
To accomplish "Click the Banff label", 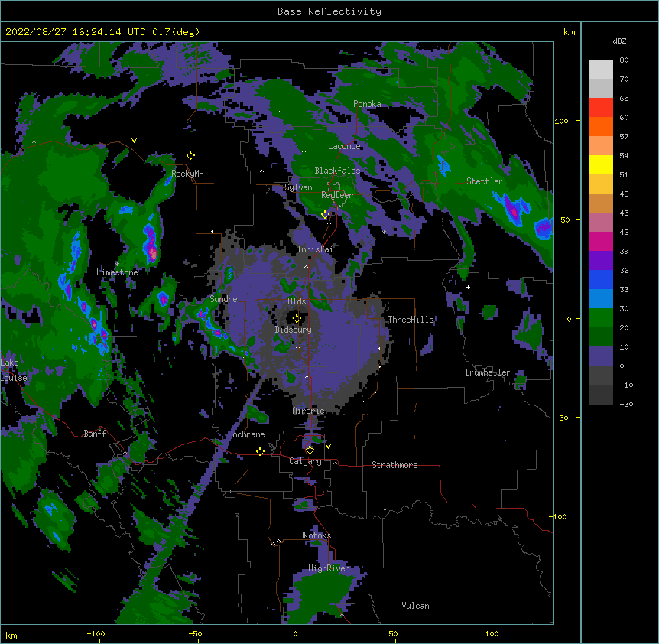I will pyautogui.click(x=95, y=434).
